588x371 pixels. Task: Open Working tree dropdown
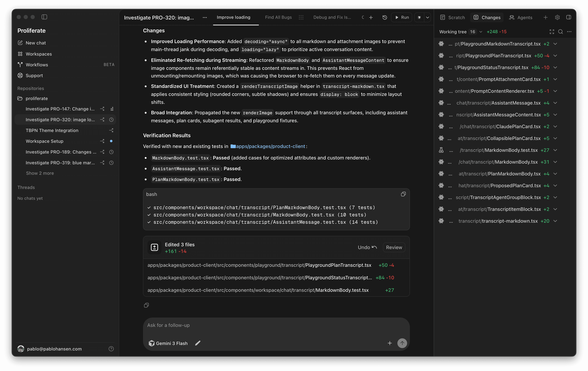pyautogui.click(x=460, y=32)
